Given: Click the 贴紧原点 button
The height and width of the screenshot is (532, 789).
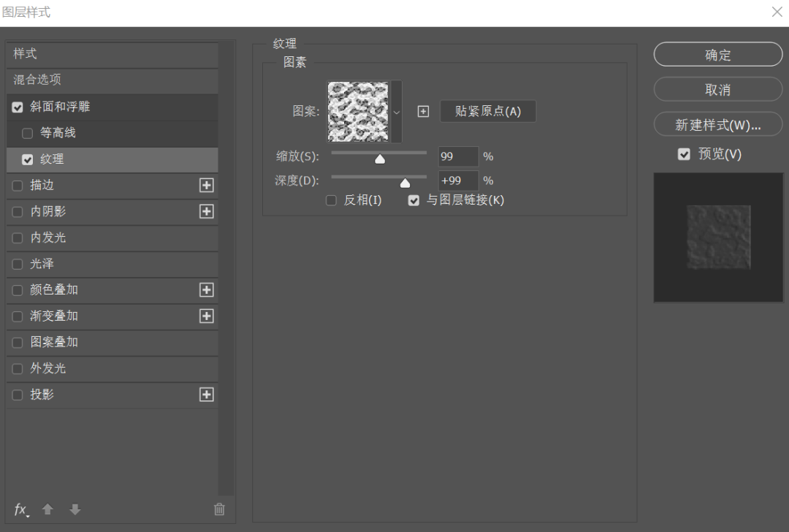Looking at the screenshot, I should (488, 112).
